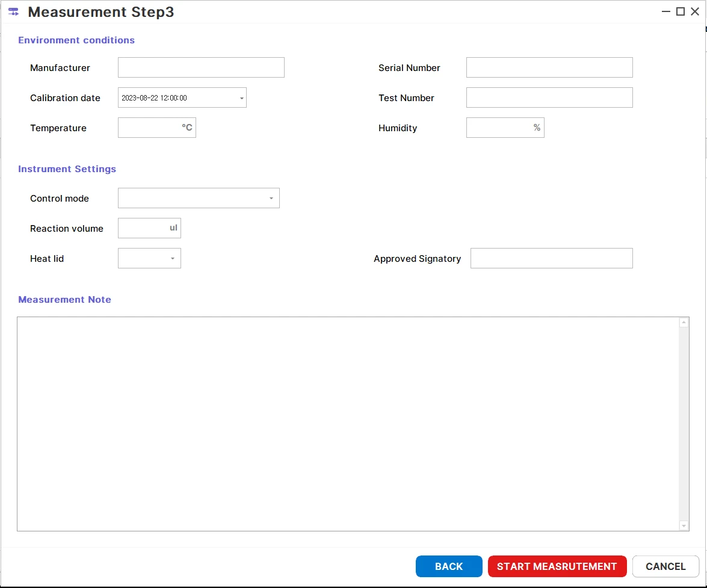Go back with the BACK button

(x=449, y=566)
